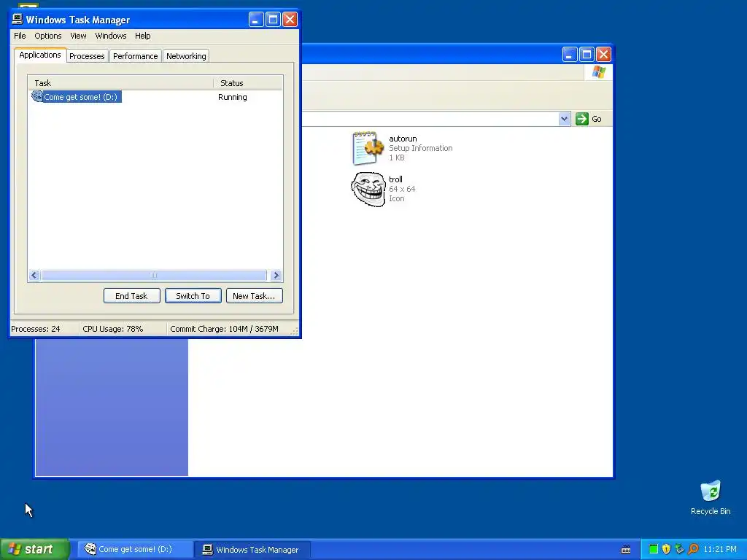Viewport: 747px width, 560px height.
Task: Sort by the Status column header
Action: coord(248,83)
